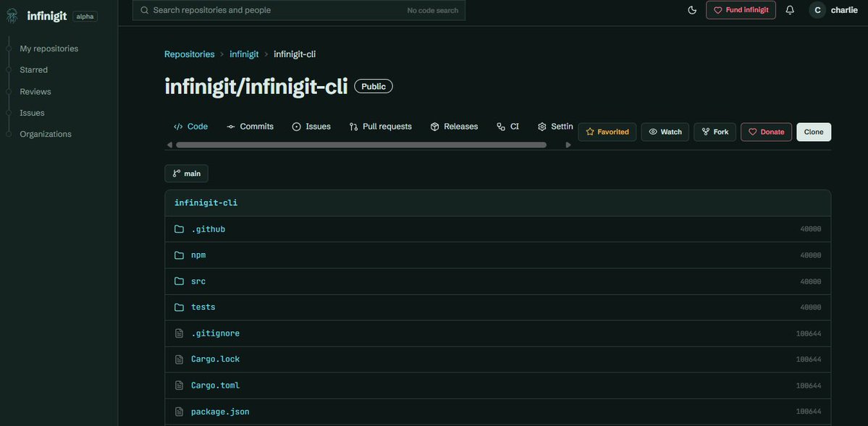Select the Releases tab
The image size is (868, 426).
click(454, 127)
